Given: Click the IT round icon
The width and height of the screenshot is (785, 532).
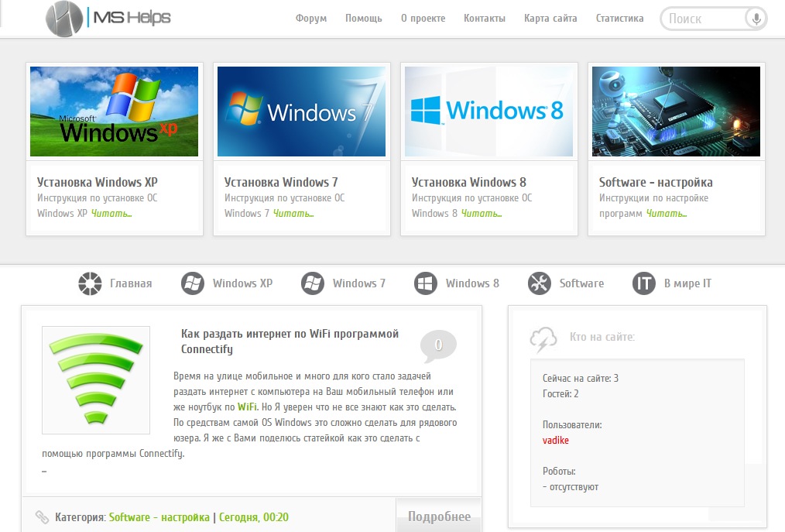Looking at the screenshot, I should 644,283.
